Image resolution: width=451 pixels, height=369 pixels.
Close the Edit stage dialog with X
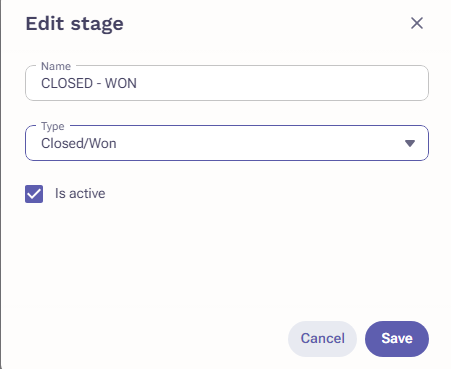coord(417,23)
